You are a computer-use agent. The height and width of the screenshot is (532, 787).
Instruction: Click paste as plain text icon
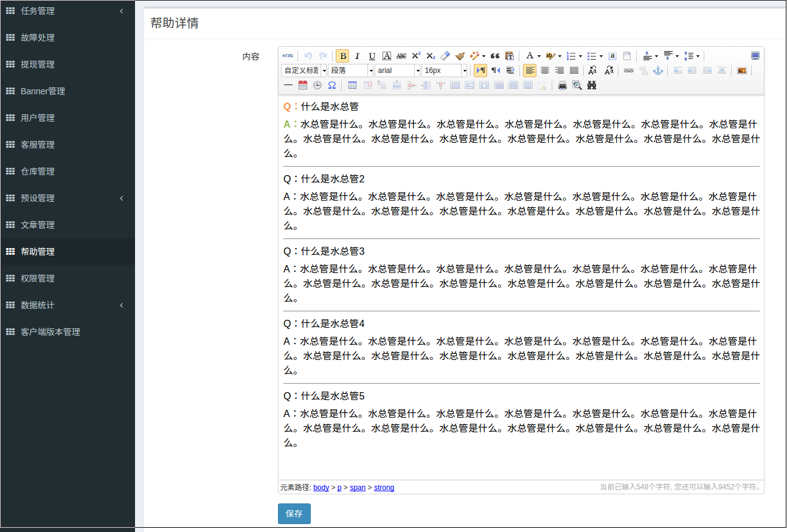point(510,56)
